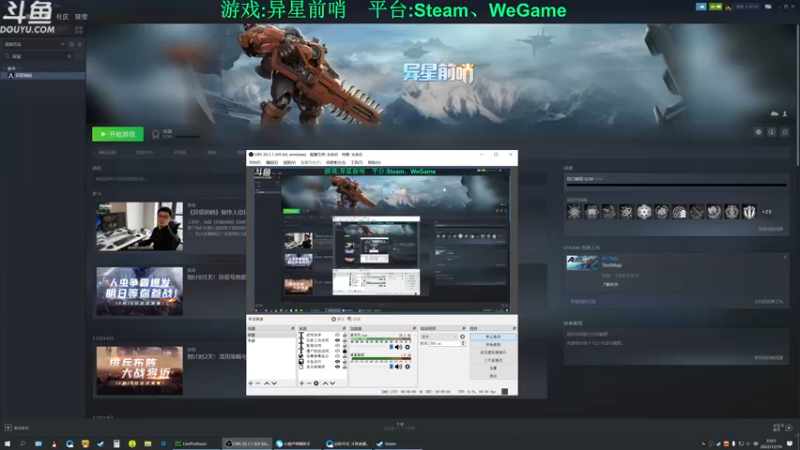Dismiss the TestMap workshop card
800x450 pixels.
pyautogui.click(x=785, y=257)
